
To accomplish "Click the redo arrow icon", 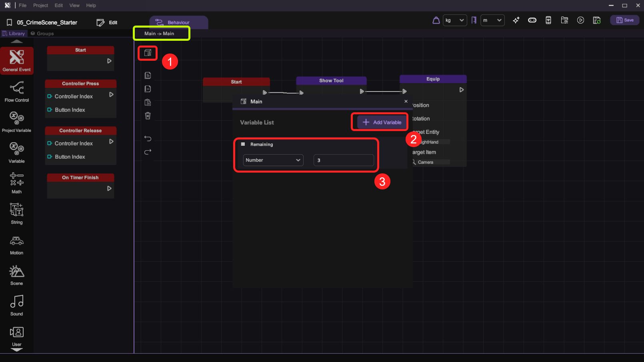I will 148,152.
